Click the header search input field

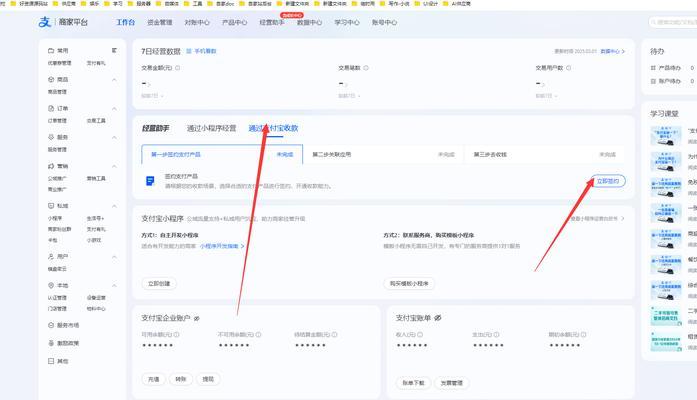click(673, 22)
